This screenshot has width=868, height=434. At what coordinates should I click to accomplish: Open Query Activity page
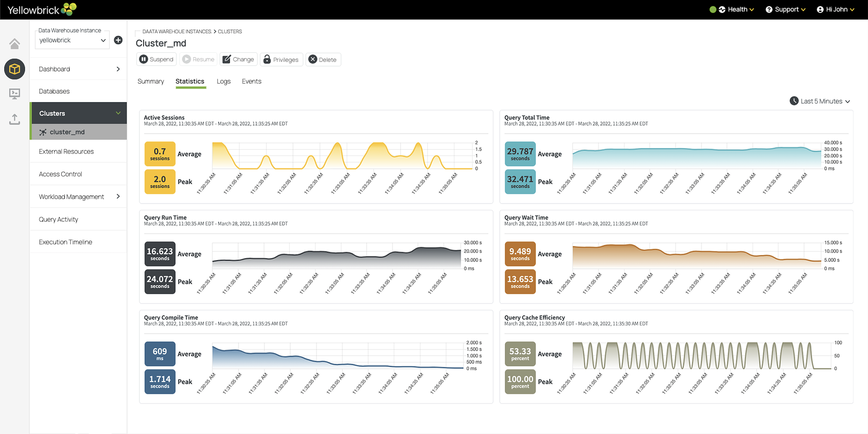pyautogui.click(x=78, y=219)
